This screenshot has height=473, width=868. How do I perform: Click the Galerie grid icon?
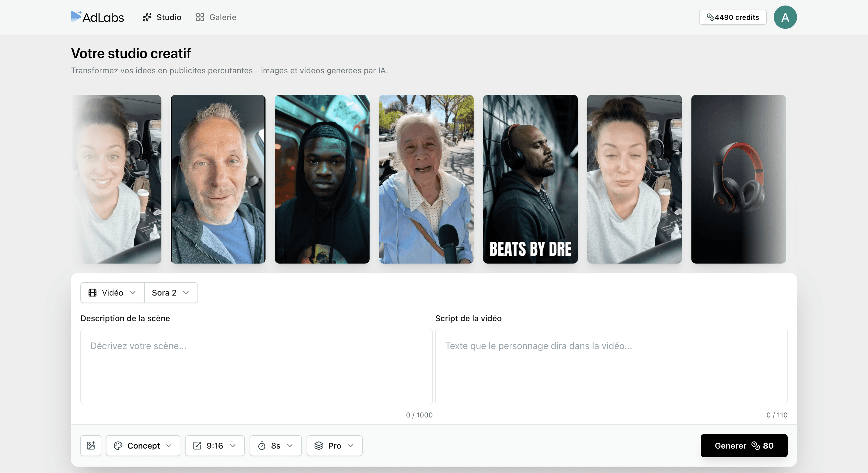tap(200, 17)
